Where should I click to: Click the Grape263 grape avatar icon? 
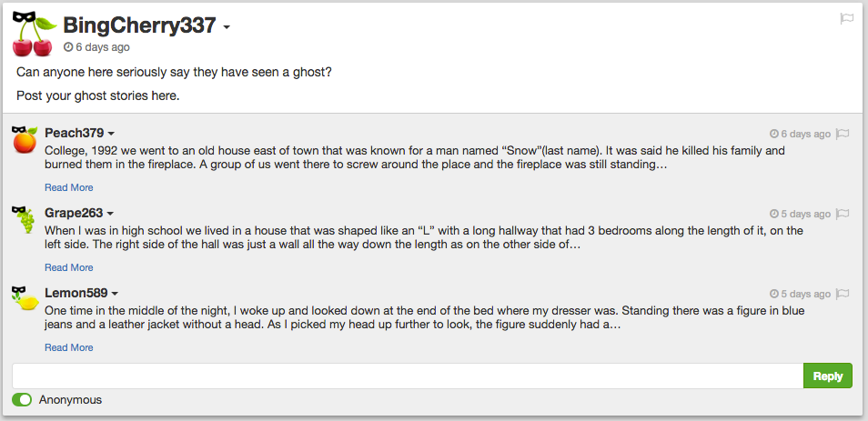point(25,218)
